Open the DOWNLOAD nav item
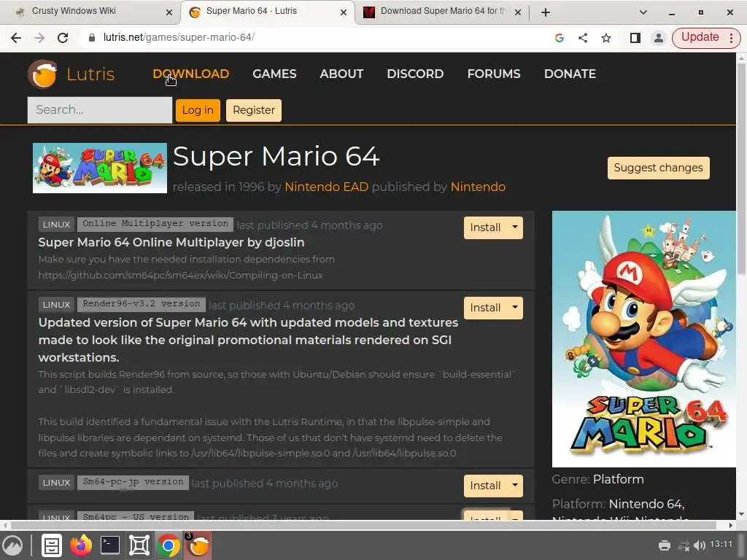747x560 pixels. pyautogui.click(x=191, y=74)
